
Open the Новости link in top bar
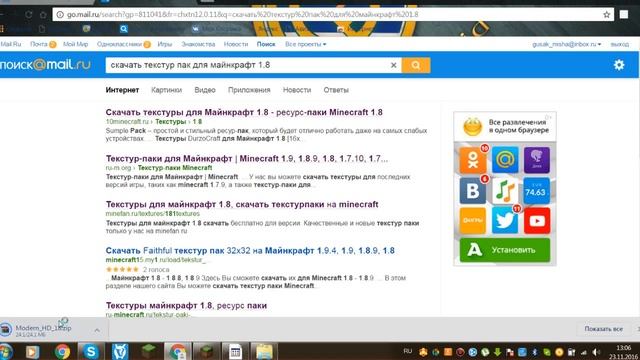click(236, 44)
